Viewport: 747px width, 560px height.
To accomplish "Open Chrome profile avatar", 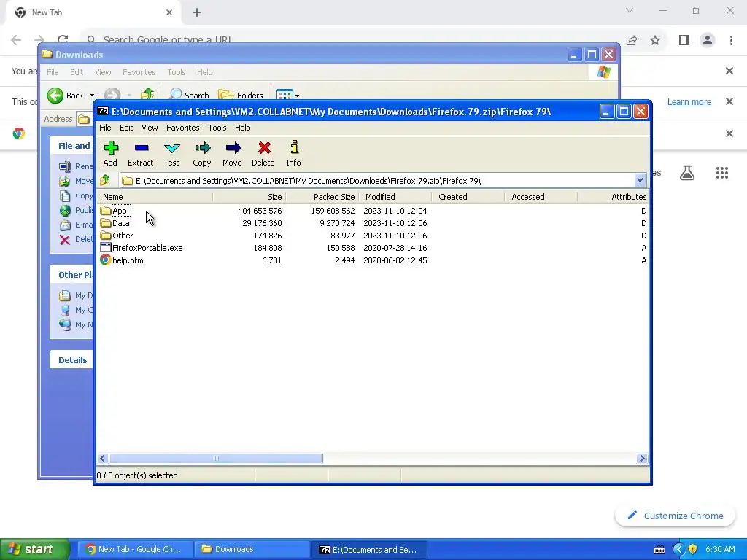I will (x=708, y=41).
